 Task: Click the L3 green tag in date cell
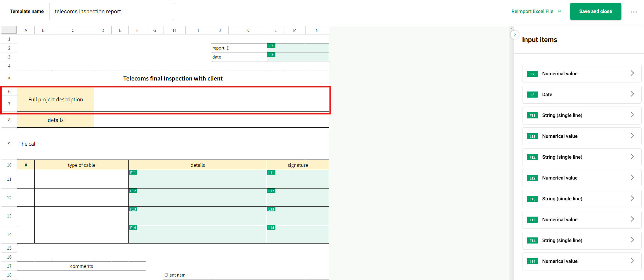tap(271, 55)
